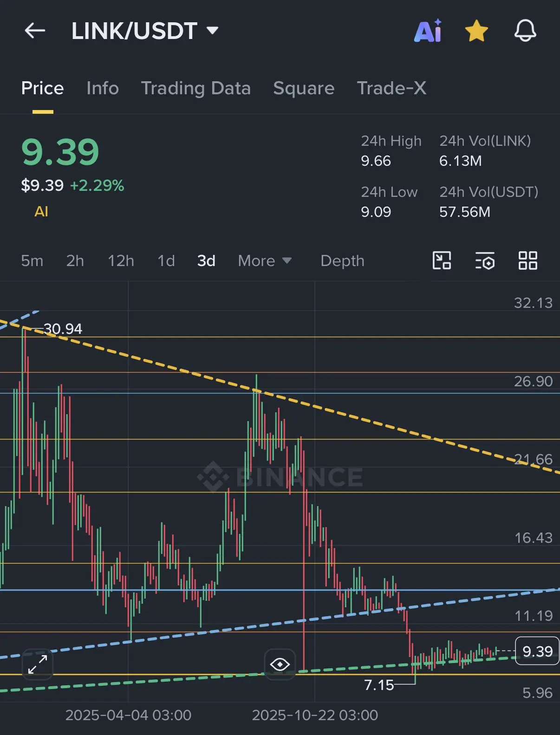Tap the 5.96 price axis label

click(x=537, y=693)
